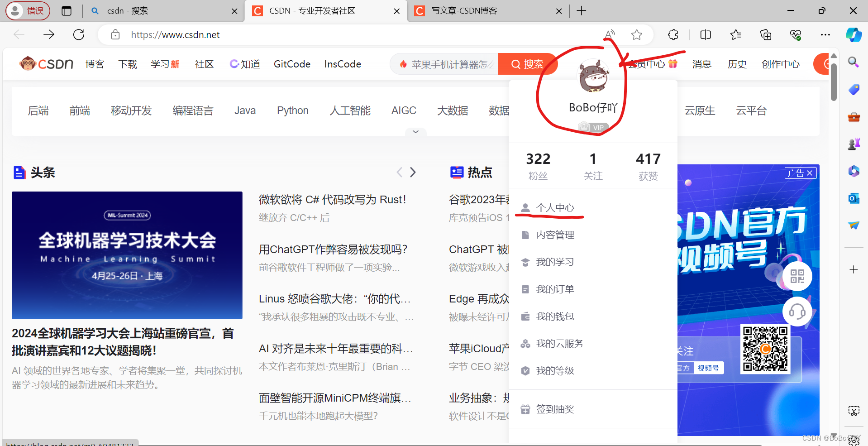Select the Python category
Screen dimensions: 868x446
293,110
